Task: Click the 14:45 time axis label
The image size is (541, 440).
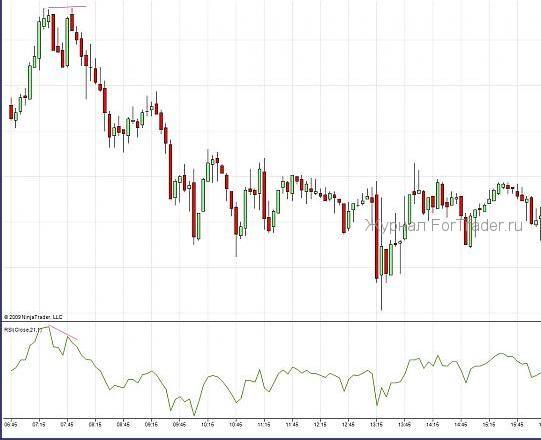Action: [x=461, y=424]
